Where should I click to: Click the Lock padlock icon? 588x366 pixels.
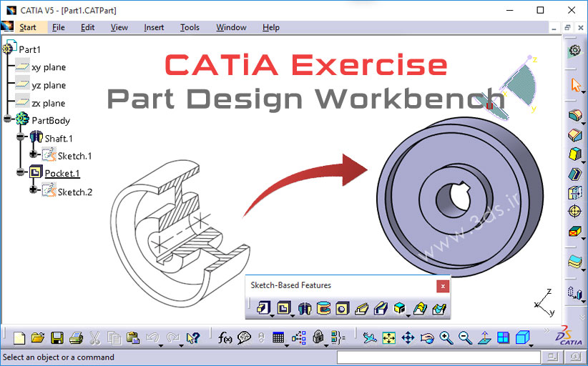tap(318, 337)
